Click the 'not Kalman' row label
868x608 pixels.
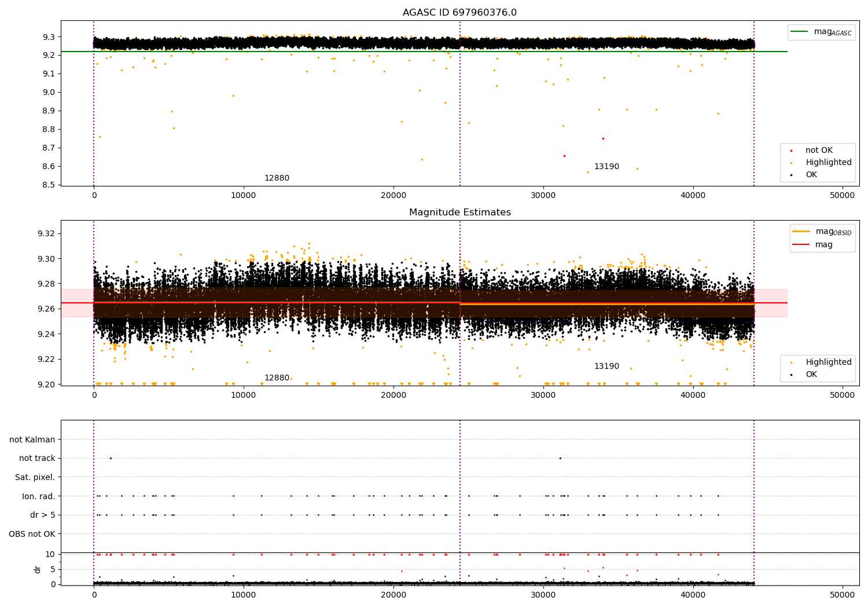[32, 439]
